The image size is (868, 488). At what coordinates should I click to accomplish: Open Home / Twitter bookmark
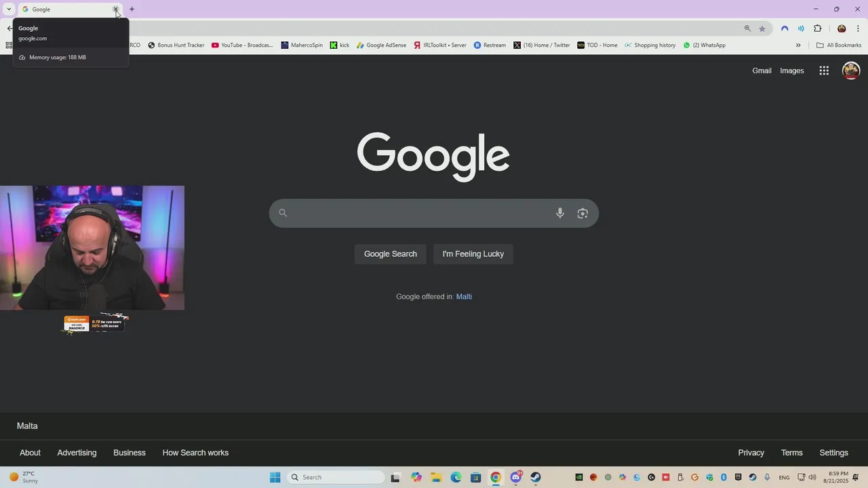(x=542, y=45)
